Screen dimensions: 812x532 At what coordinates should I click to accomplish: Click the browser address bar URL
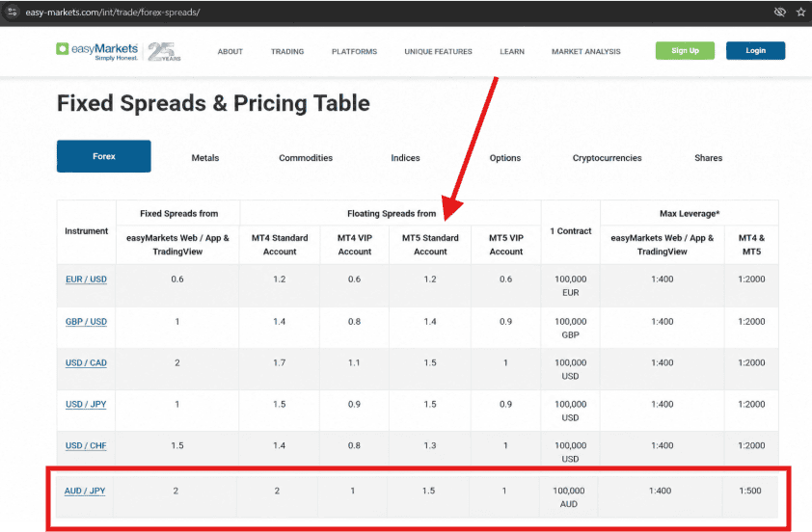tap(113, 12)
